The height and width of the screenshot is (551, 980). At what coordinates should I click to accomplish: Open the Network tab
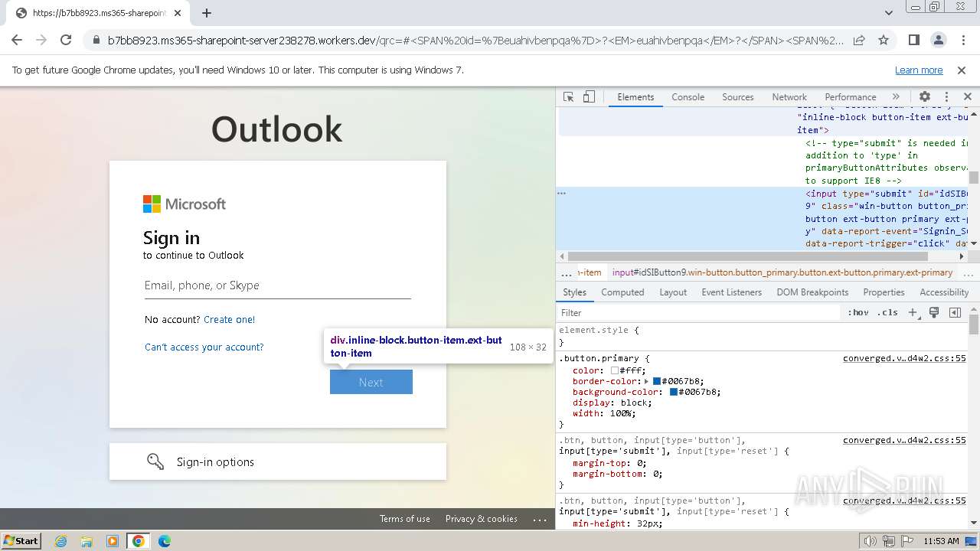pyautogui.click(x=789, y=97)
